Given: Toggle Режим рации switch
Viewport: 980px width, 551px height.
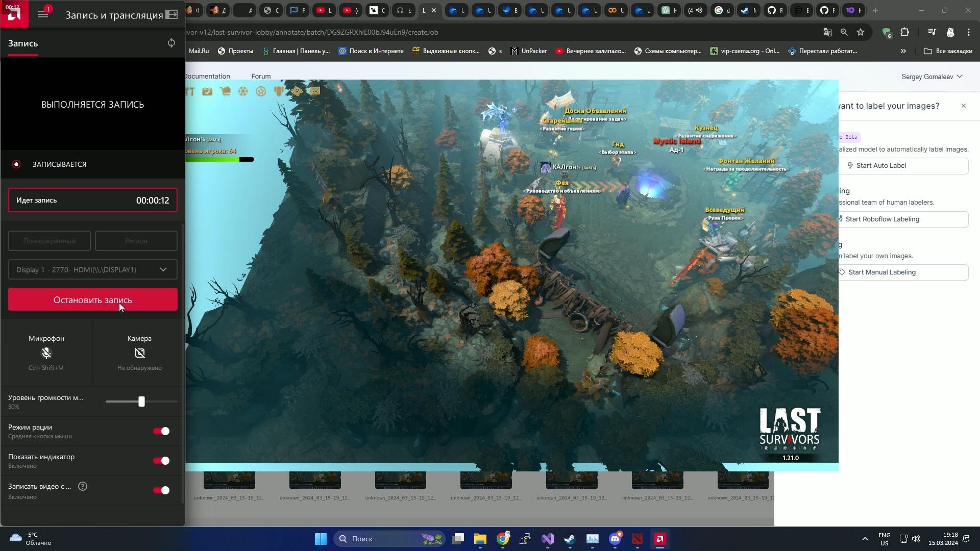Looking at the screenshot, I should pyautogui.click(x=161, y=431).
